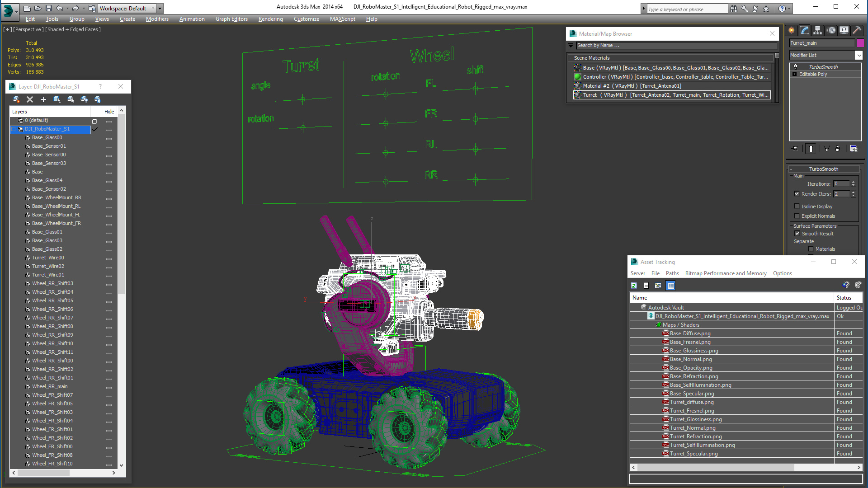Image resolution: width=868 pixels, height=488 pixels.
Task: Toggle Render Iters checkbox in TurboSmooth
Action: [x=797, y=194]
